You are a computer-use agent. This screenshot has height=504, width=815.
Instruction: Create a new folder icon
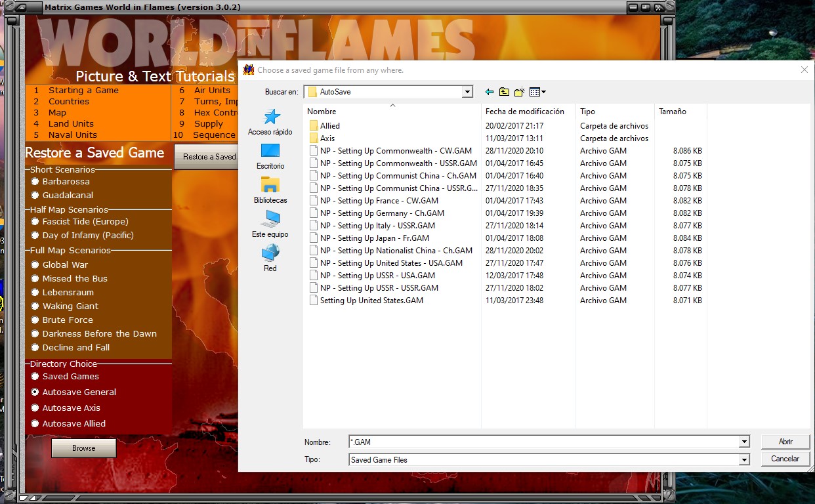pyautogui.click(x=519, y=92)
